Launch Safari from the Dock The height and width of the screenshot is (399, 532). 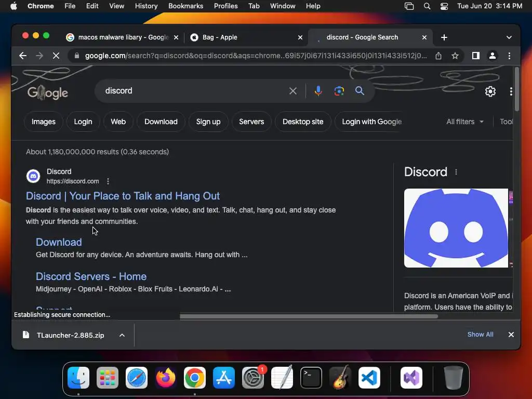[x=137, y=378]
